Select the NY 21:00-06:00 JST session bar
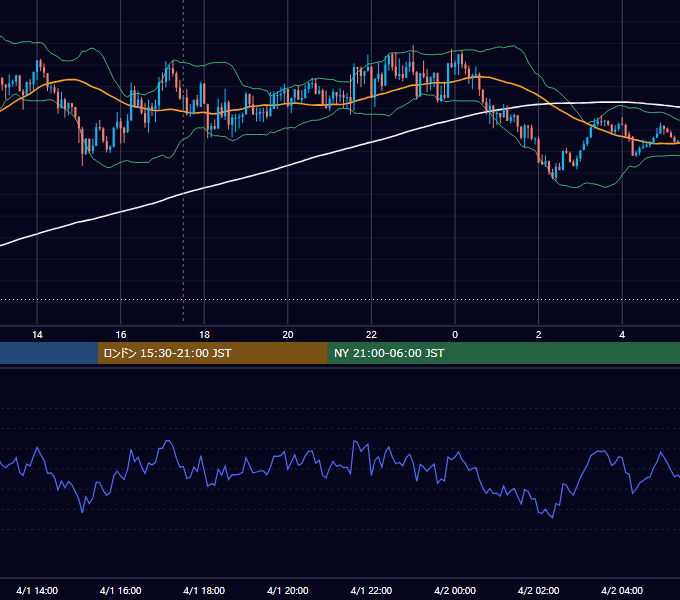 point(503,353)
